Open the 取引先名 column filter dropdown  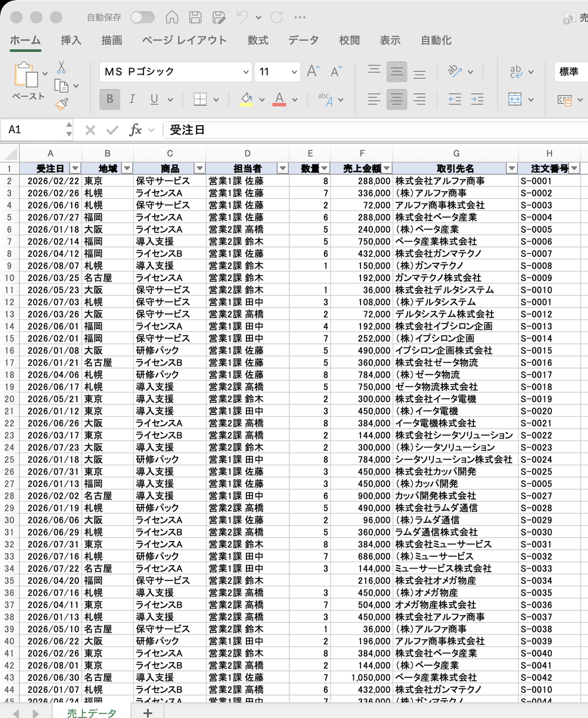pyautogui.click(x=512, y=169)
